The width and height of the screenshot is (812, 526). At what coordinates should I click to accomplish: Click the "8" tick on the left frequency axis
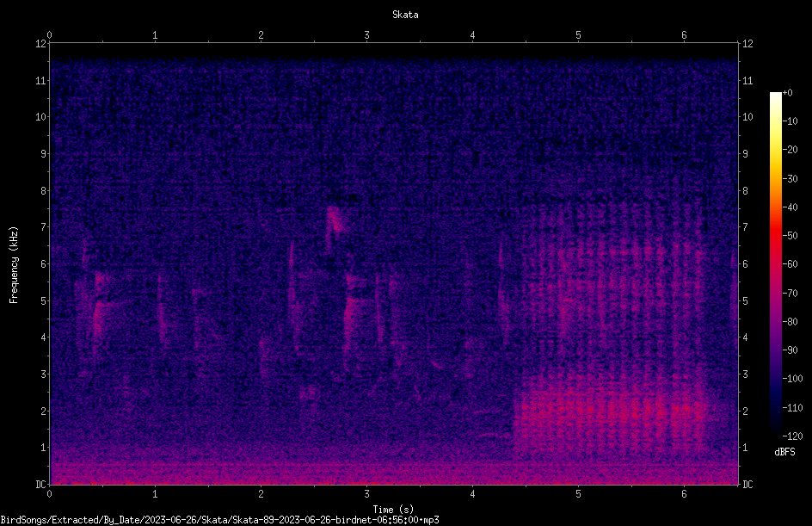(x=44, y=191)
